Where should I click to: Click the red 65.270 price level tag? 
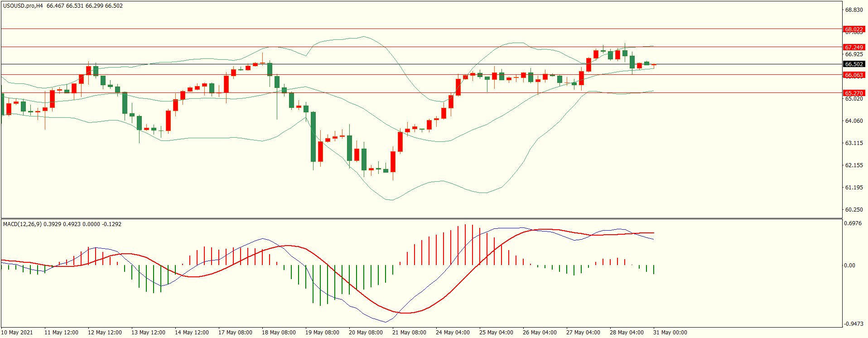854,93
